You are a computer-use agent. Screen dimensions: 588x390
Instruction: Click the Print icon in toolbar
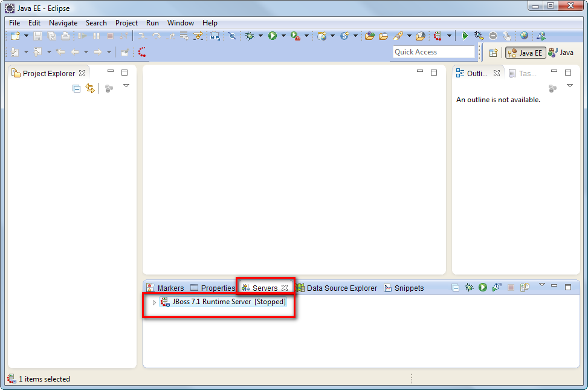tap(65, 36)
